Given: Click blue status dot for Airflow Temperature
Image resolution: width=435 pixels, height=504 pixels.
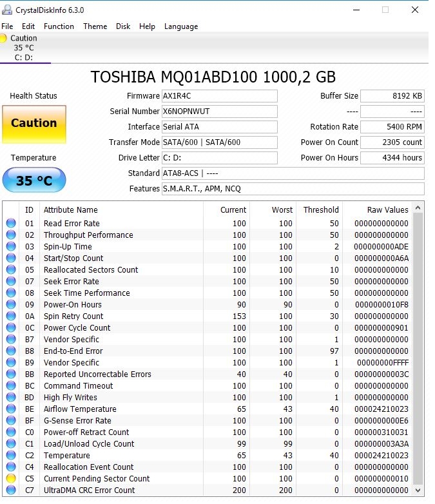Looking at the screenshot, I should tap(11, 409).
